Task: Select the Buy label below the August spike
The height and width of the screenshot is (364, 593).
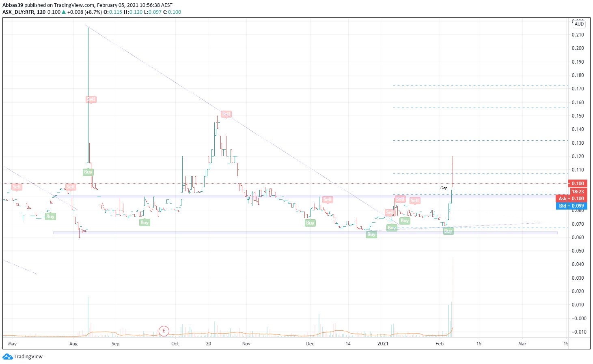Action: [88, 172]
